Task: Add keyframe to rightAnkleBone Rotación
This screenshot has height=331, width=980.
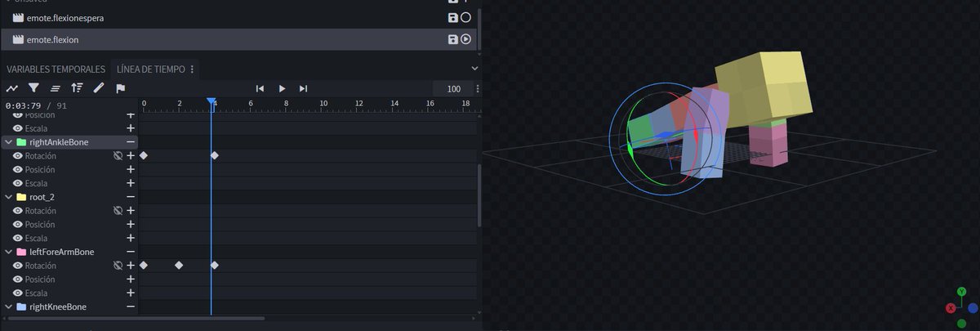Action: tap(131, 155)
